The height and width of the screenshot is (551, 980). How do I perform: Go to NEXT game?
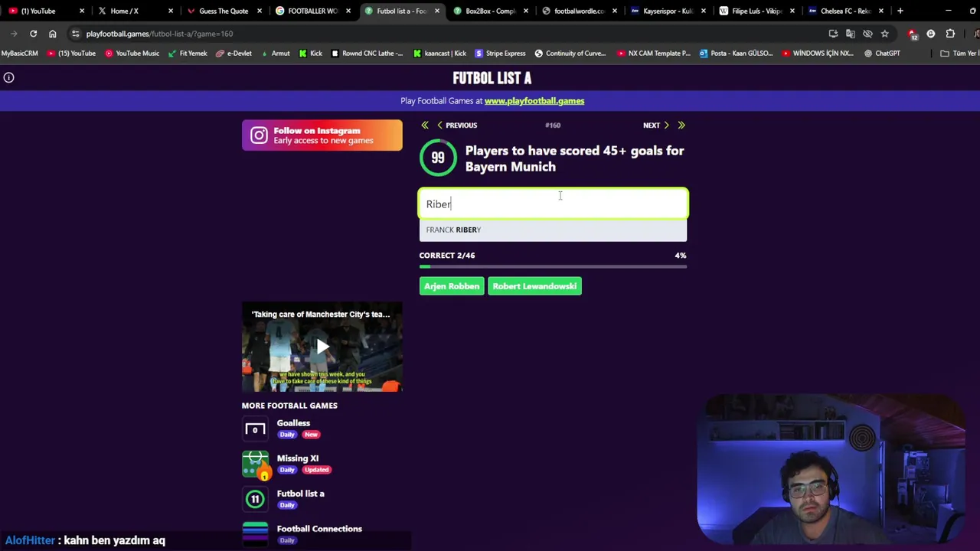click(x=655, y=126)
